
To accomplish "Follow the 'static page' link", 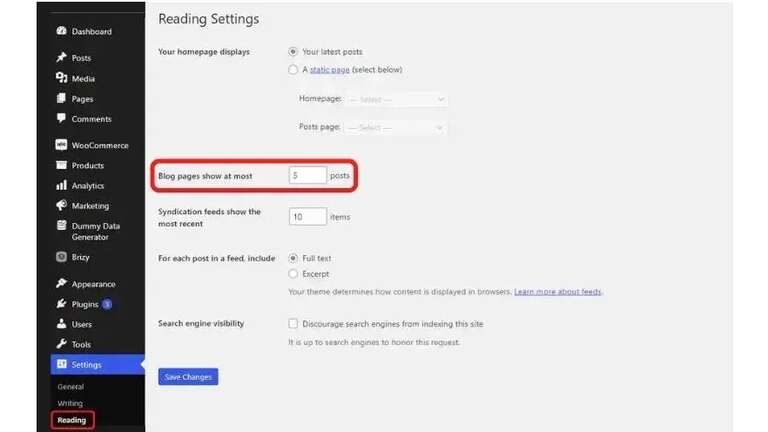I will click(330, 70).
